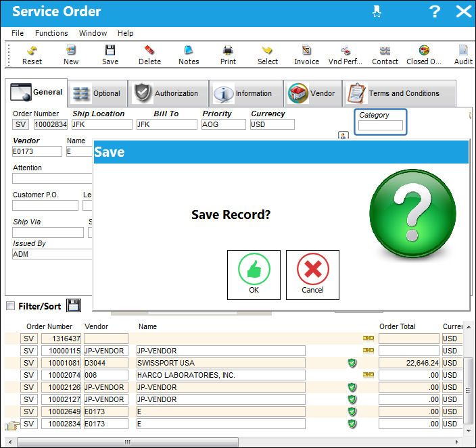The height and width of the screenshot is (448, 476).
Task: Click the green shield icon for SWISSPORT USA row
Action: 352,363
